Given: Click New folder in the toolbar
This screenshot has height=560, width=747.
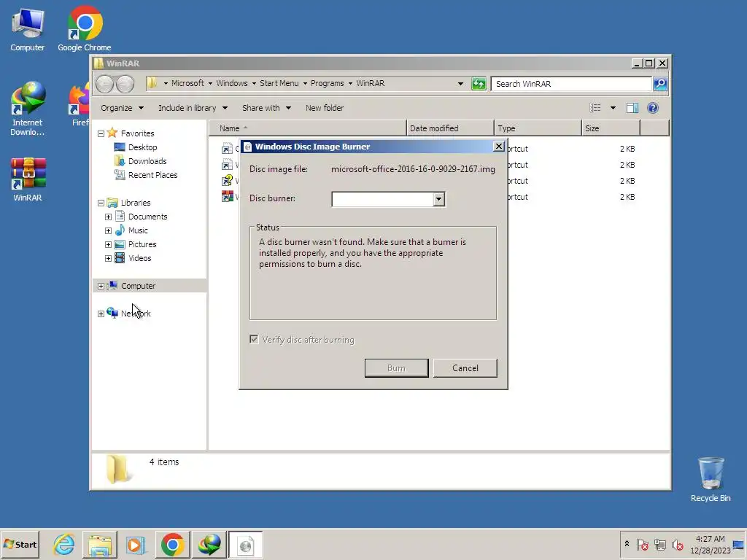Looking at the screenshot, I should 325,108.
